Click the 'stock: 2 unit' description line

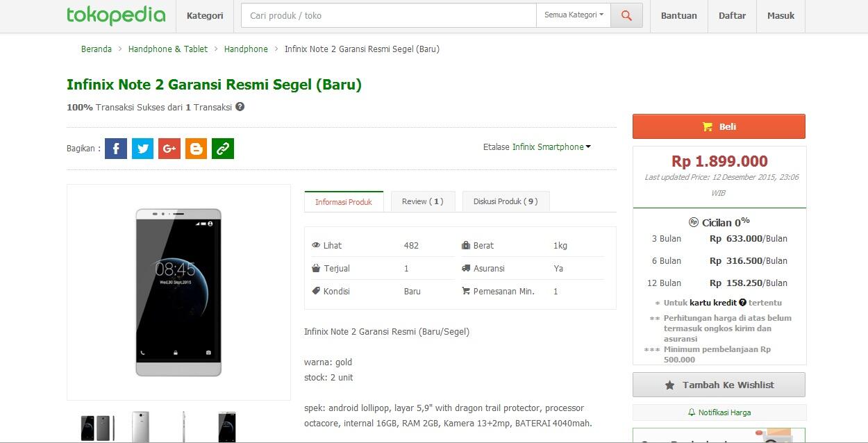tap(328, 378)
